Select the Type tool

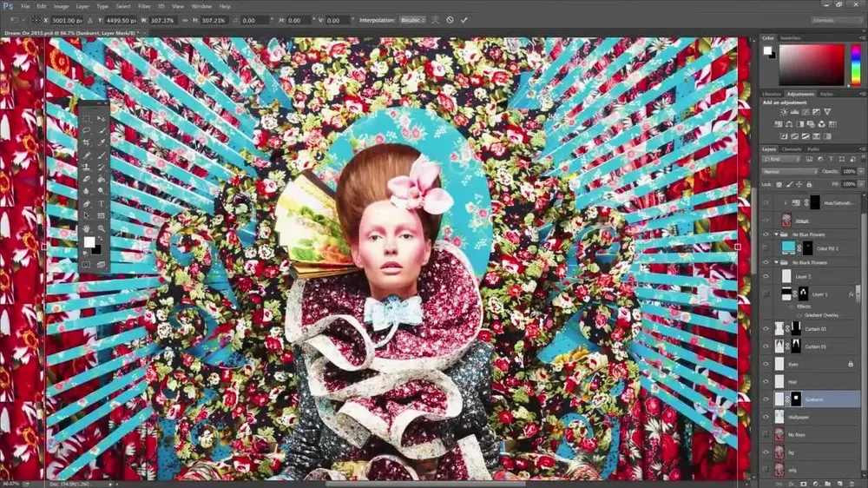(102, 203)
